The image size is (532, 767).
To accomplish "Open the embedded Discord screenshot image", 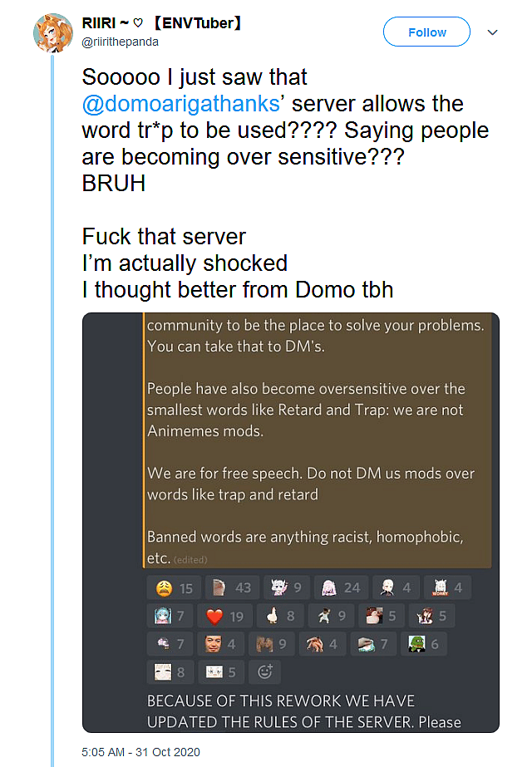I will click(x=290, y=440).
